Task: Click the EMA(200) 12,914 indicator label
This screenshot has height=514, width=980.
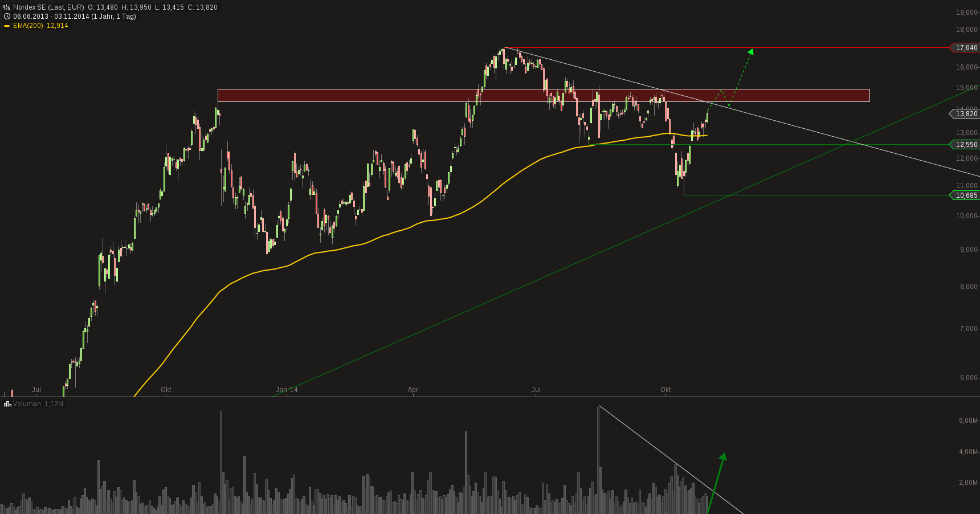Action: tap(40, 26)
